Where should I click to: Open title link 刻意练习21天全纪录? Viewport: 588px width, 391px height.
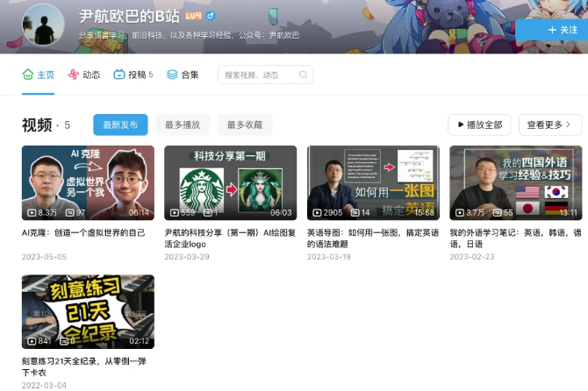(84, 366)
